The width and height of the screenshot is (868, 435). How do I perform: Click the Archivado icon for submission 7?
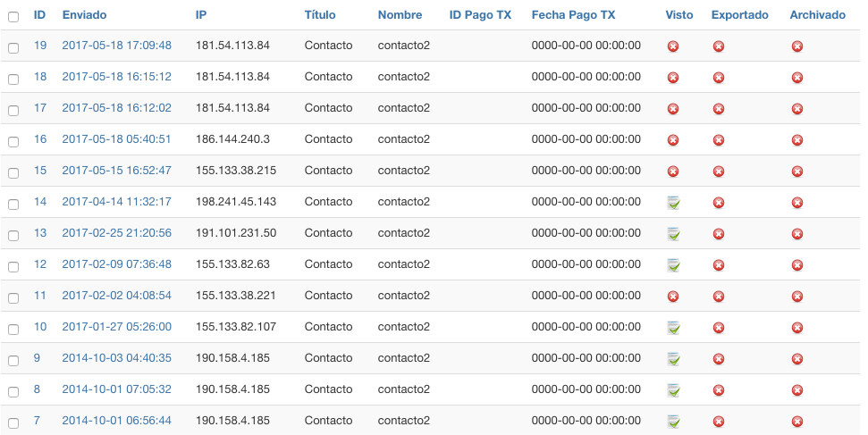tap(797, 422)
